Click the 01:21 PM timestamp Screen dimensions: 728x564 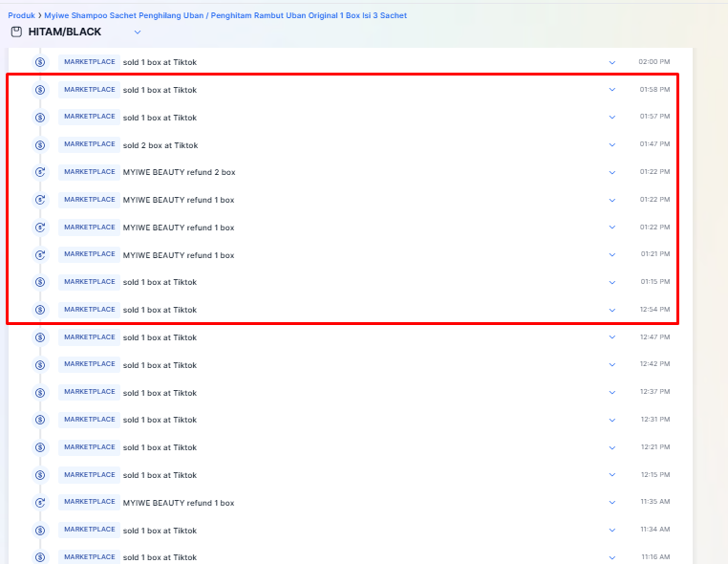pos(655,254)
